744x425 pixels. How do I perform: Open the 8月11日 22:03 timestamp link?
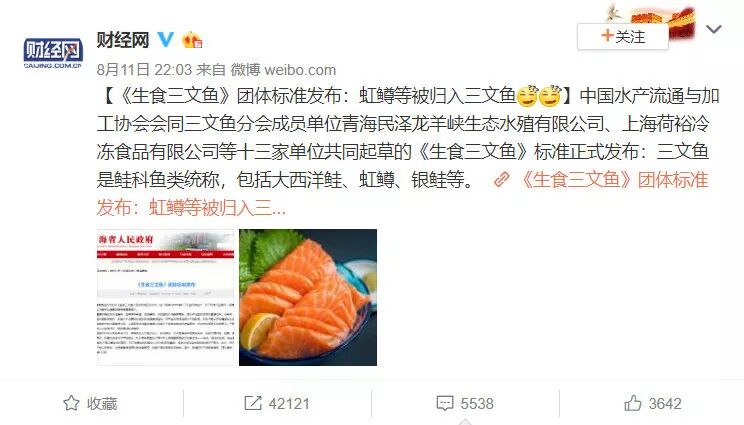tap(144, 70)
